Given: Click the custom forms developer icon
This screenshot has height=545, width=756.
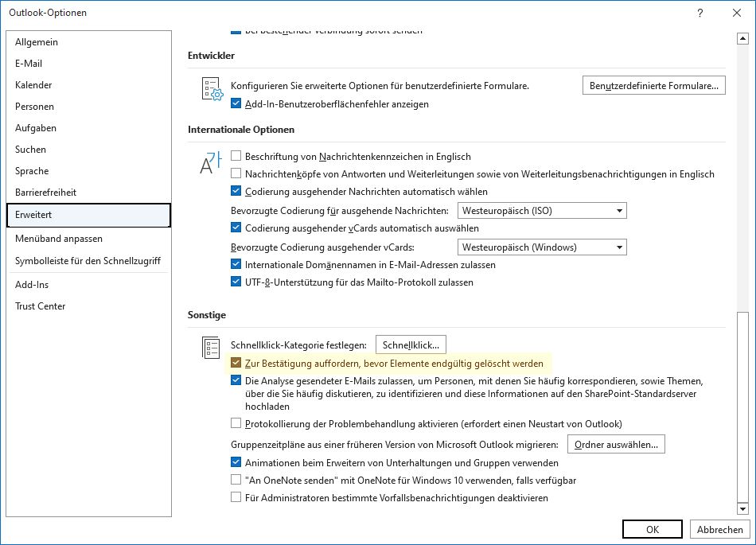Looking at the screenshot, I should pyautogui.click(x=212, y=89).
